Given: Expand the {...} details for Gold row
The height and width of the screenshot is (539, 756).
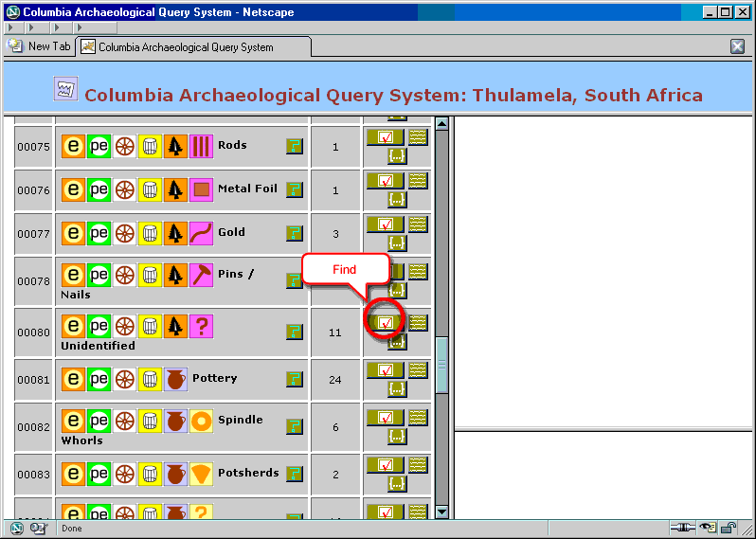Looking at the screenshot, I should point(397,243).
